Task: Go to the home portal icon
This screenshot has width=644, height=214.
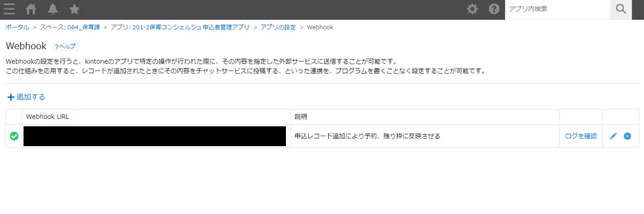Action: [31, 9]
